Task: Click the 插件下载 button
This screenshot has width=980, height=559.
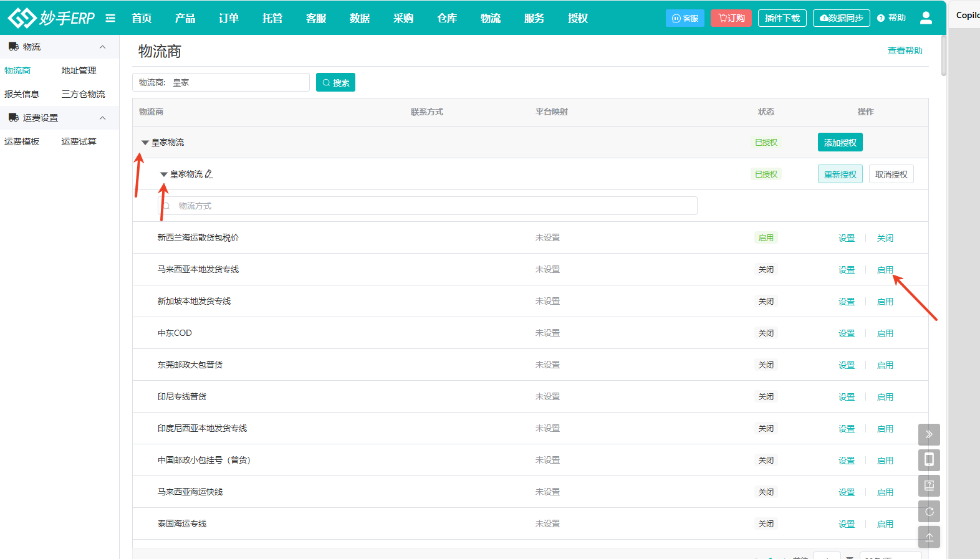Action: [782, 18]
